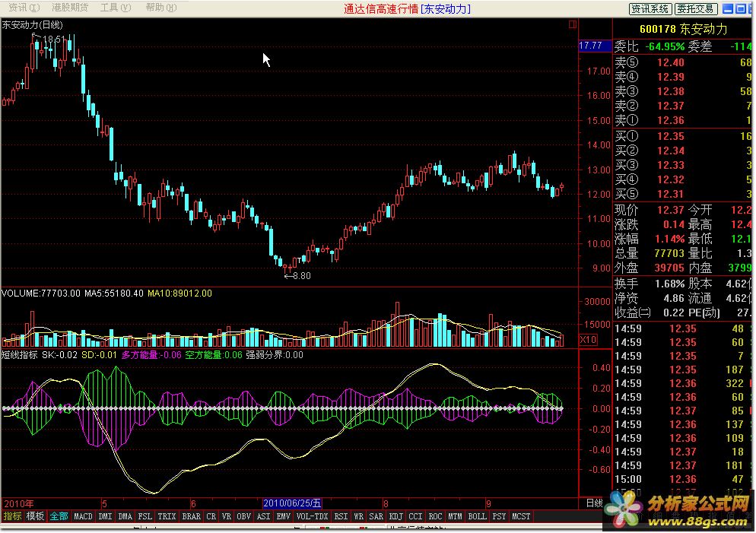The width and height of the screenshot is (756, 533).
Task: Switch to the ROC indicator
Action: 435,516
